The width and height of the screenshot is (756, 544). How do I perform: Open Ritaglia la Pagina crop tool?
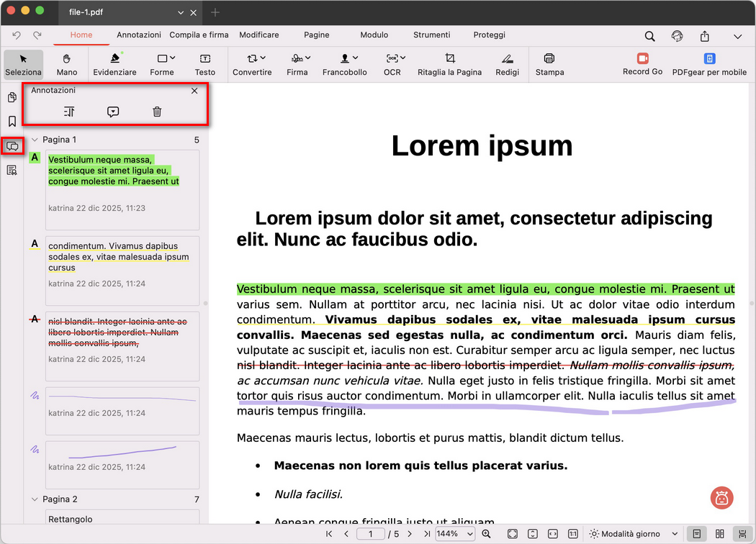pos(449,63)
